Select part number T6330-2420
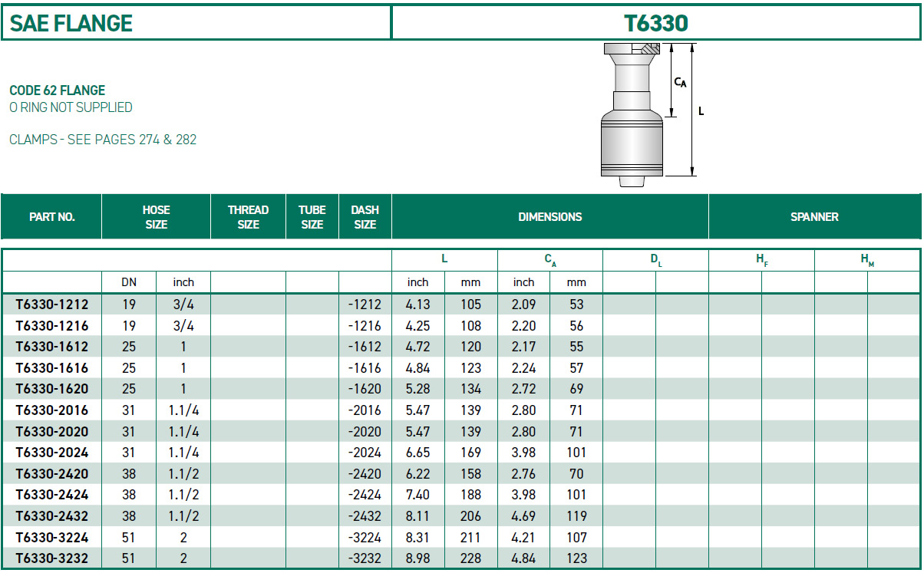The height and width of the screenshot is (573, 924). pyautogui.click(x=52, y=474)
